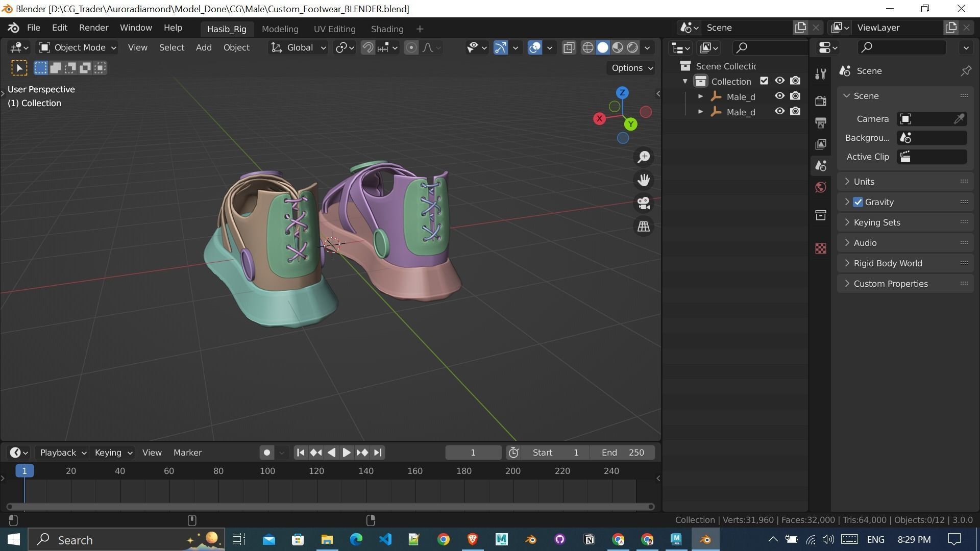Open the Object Mode dropdown
Viewport: 980px width, 551px height.
click(78, 47)
